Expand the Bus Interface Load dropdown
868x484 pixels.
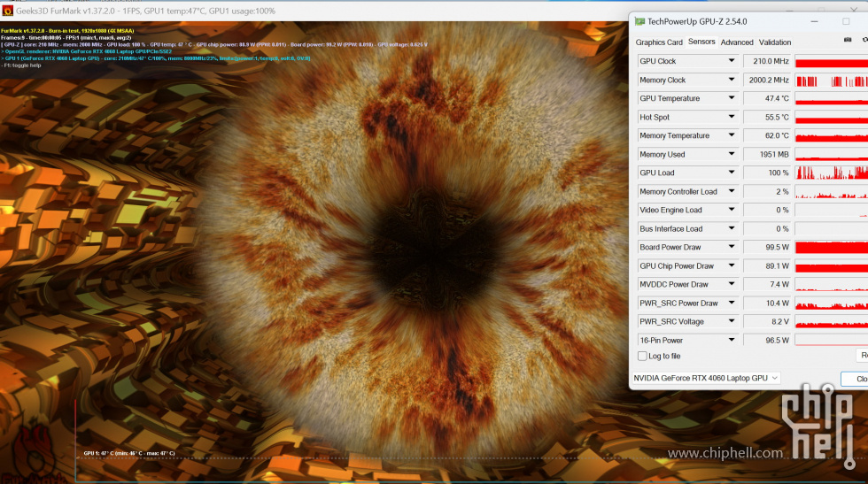[x=732, y=228]
